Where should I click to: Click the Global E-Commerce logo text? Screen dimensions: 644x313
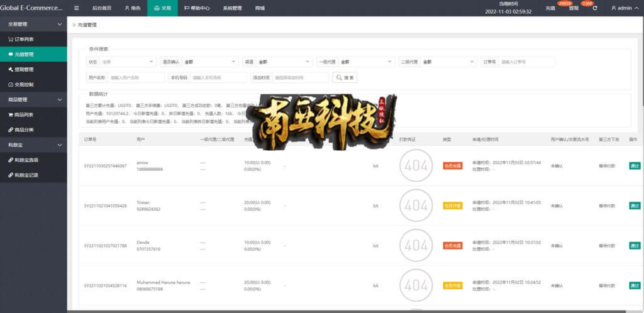coord(31,8)
